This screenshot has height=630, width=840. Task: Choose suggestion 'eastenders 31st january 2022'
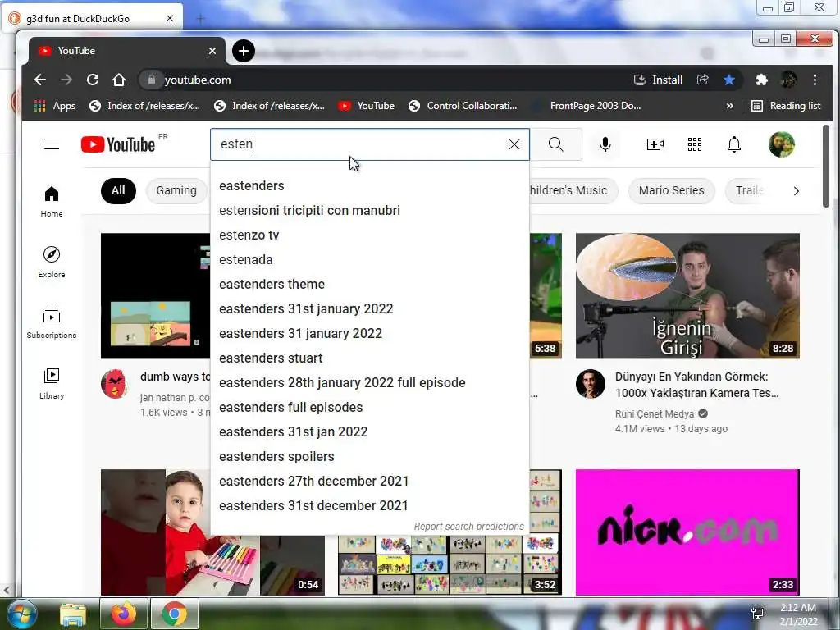370,309
